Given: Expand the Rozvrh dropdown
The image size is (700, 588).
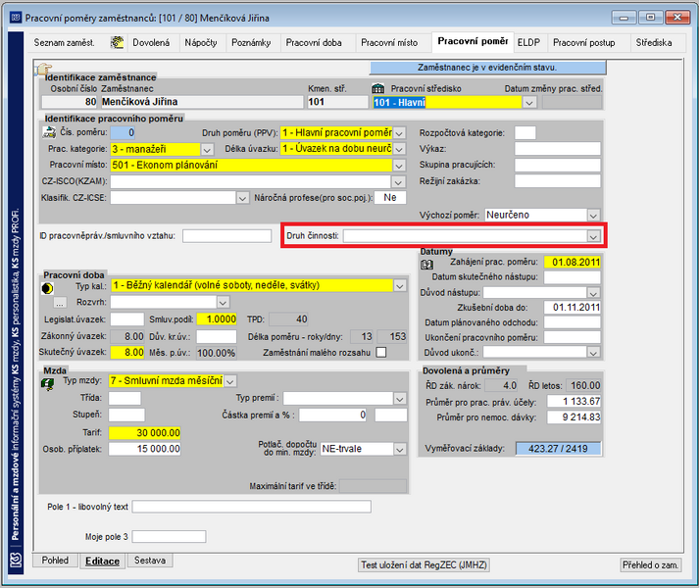Looking at the screenshot, I should (223, 303).
